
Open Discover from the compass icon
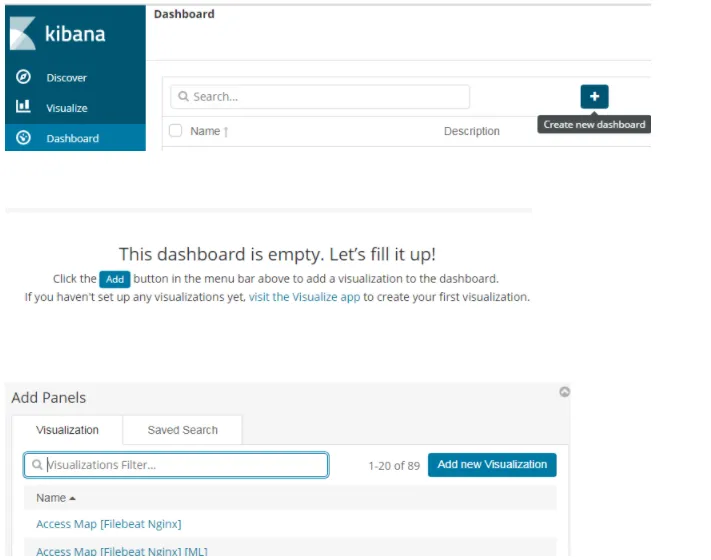pyautogui.click(x=23, y=78)
